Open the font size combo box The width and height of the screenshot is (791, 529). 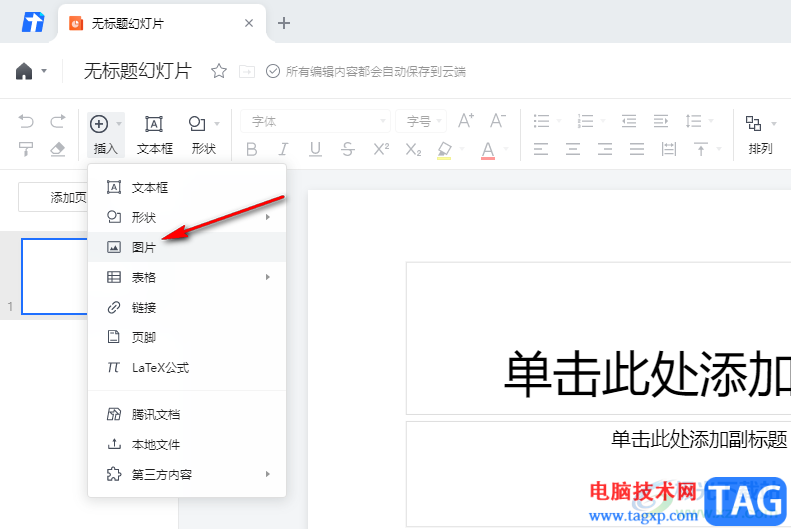click(x=421, y=121)
